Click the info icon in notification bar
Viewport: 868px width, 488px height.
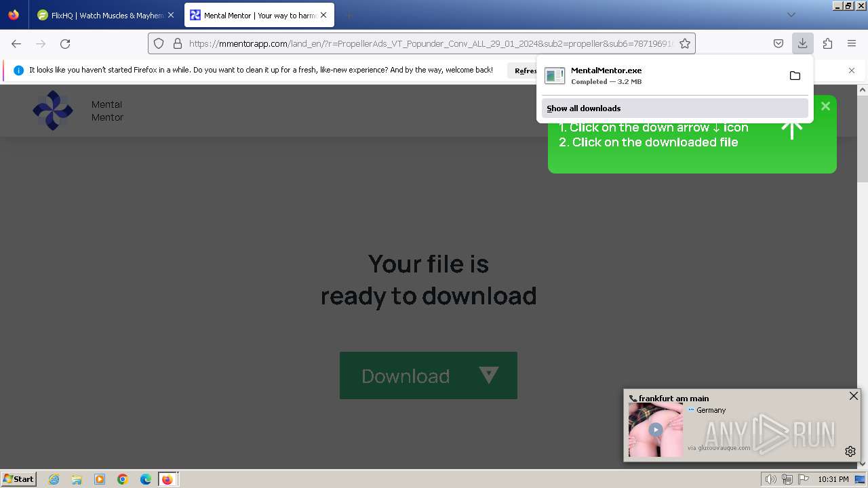[18, 70]
